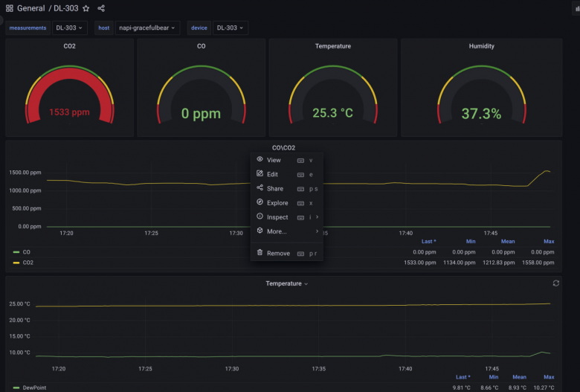The width and height of the screenshot is (580, 392).
Task: Toggle DewPoint series in the legend
Action: [34, 388]
